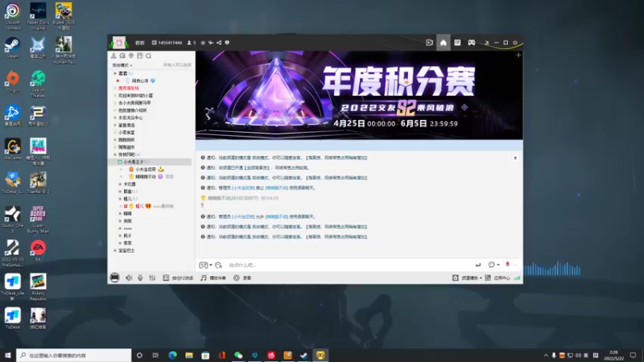Click the Windows taskbar search box
This screenshot has width=644, height=362.
pos(74,355)
